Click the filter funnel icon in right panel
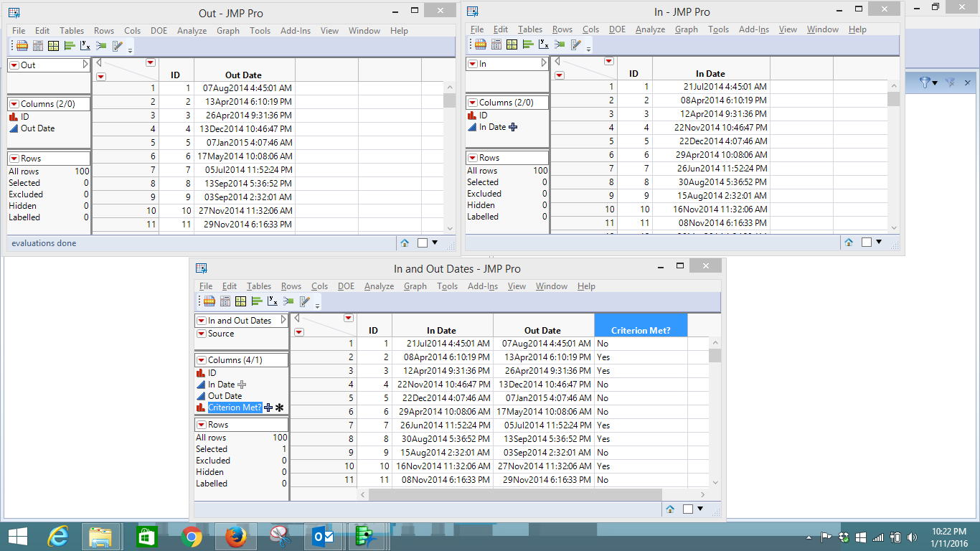Viewport: 980px width, 551px height. click(924, 83)
